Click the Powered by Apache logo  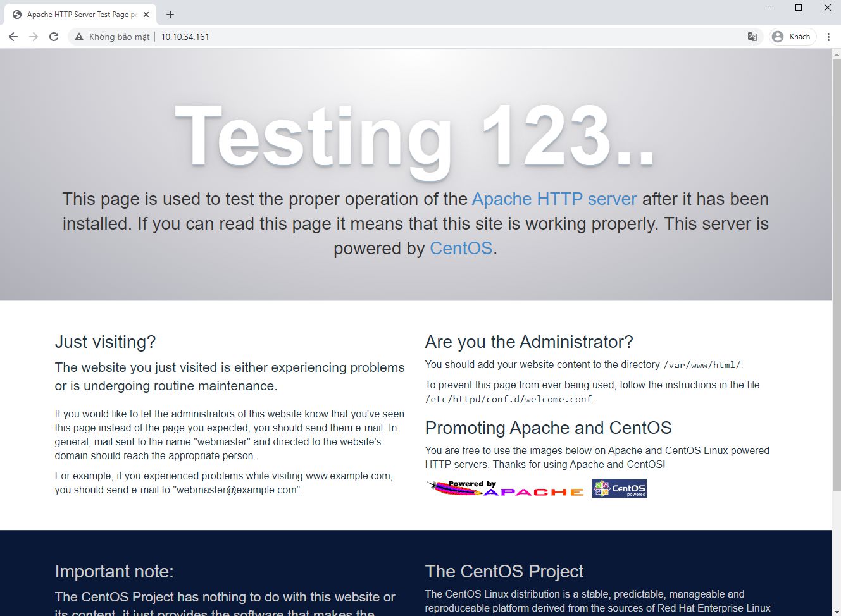pos(506,488)
